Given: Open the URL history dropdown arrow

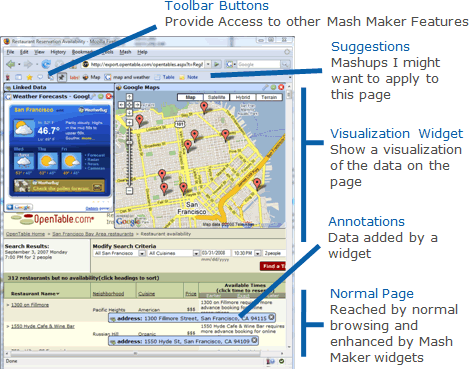Looking at the screenshot, I should [x=208, y=64].
